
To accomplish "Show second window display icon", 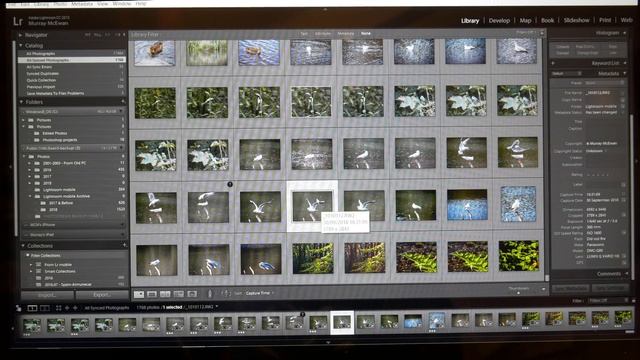I will (x=45, y=308).
